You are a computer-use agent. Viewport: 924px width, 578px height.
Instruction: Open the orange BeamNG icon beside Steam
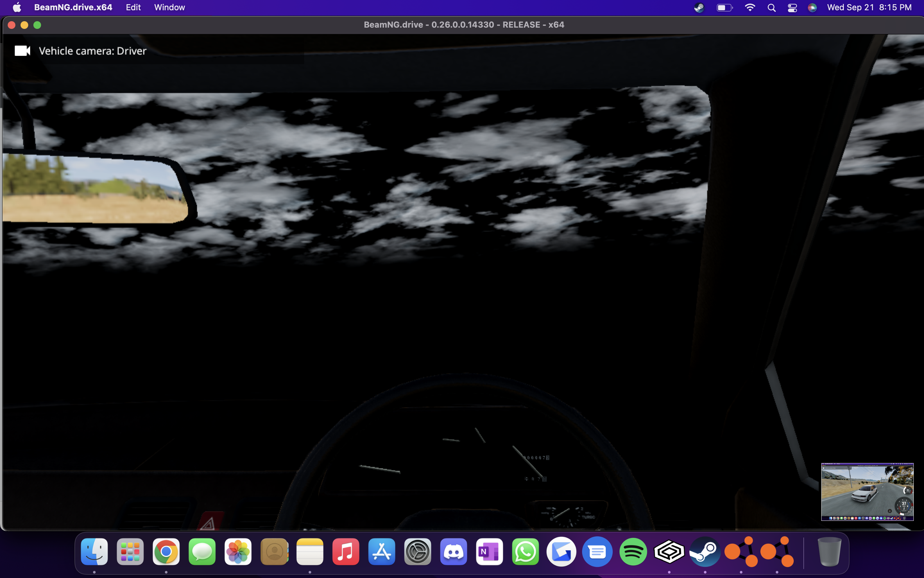tap(741, 552)
